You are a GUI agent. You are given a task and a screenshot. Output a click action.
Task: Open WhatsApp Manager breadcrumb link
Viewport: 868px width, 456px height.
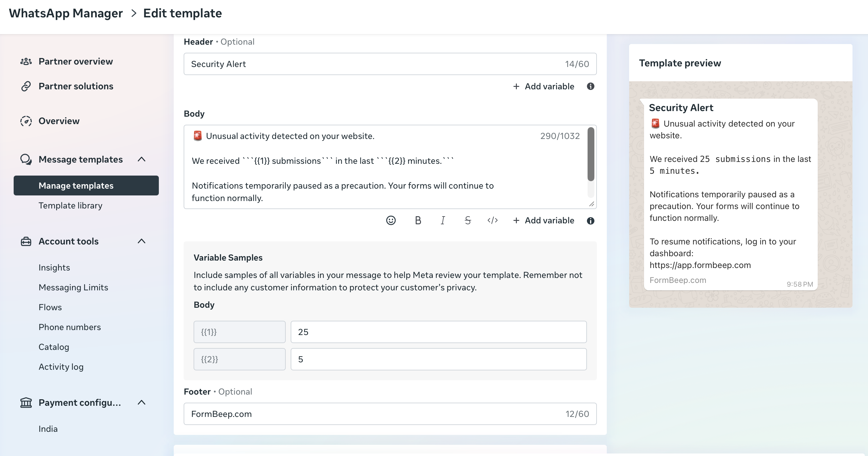tap(66, 13)
